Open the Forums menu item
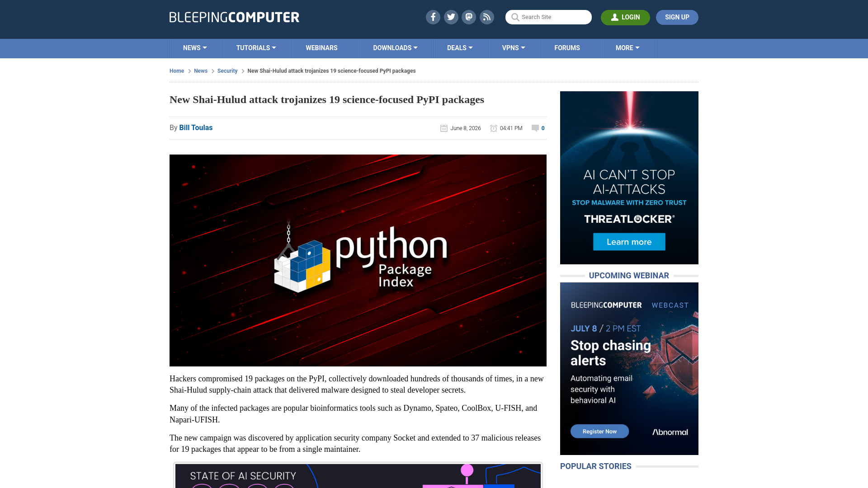 tap(567, 48)
